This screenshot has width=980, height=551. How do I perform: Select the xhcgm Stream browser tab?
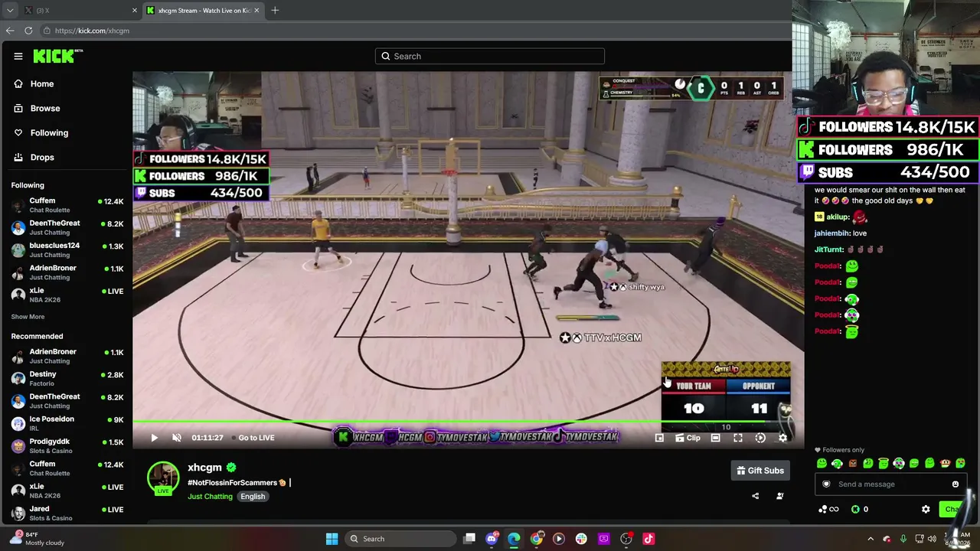[203, 11]
